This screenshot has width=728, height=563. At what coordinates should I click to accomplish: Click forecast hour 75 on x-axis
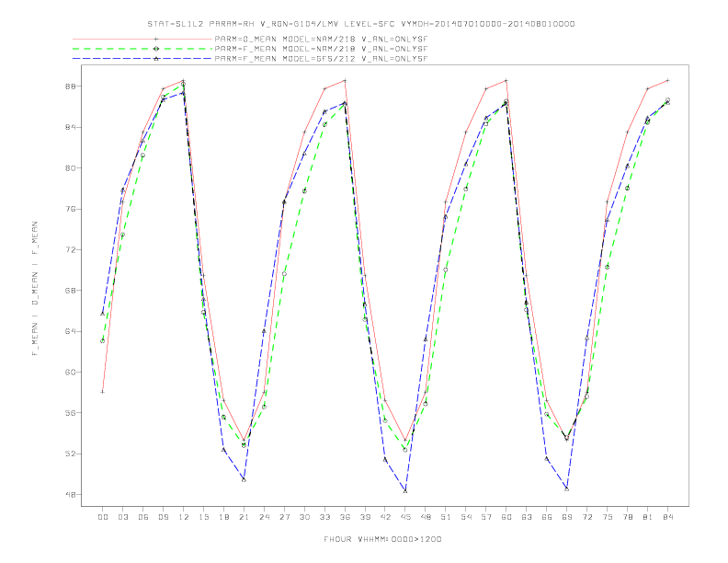click(608, 517)
